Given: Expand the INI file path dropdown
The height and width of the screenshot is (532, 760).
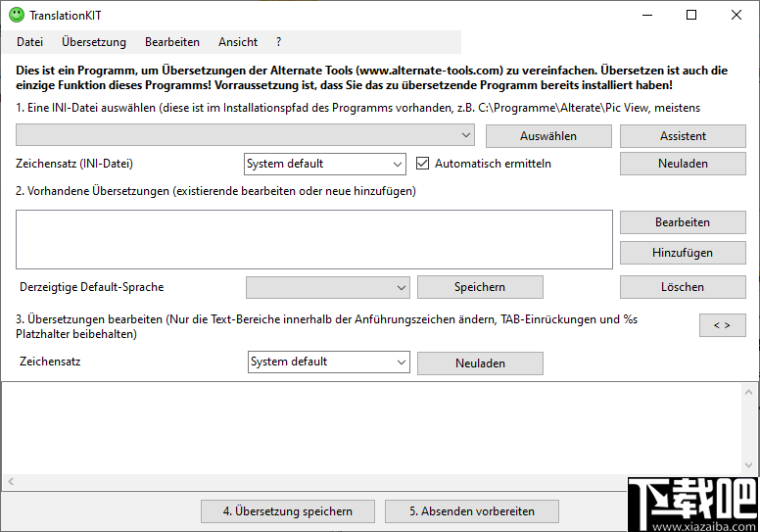Looking at the screenshot, I should pos(245,135).
